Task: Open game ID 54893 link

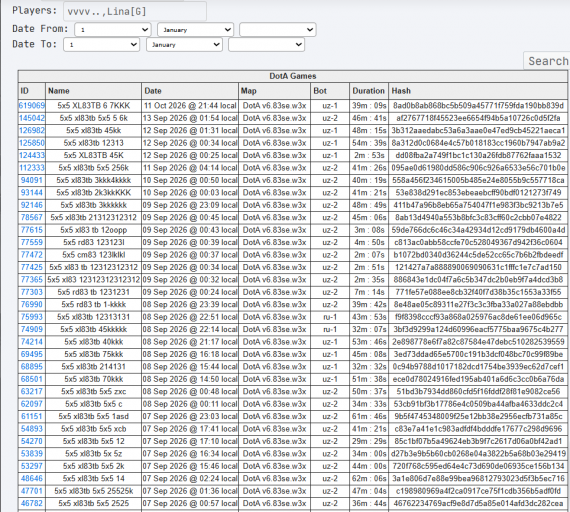Action: click(32, 429)
